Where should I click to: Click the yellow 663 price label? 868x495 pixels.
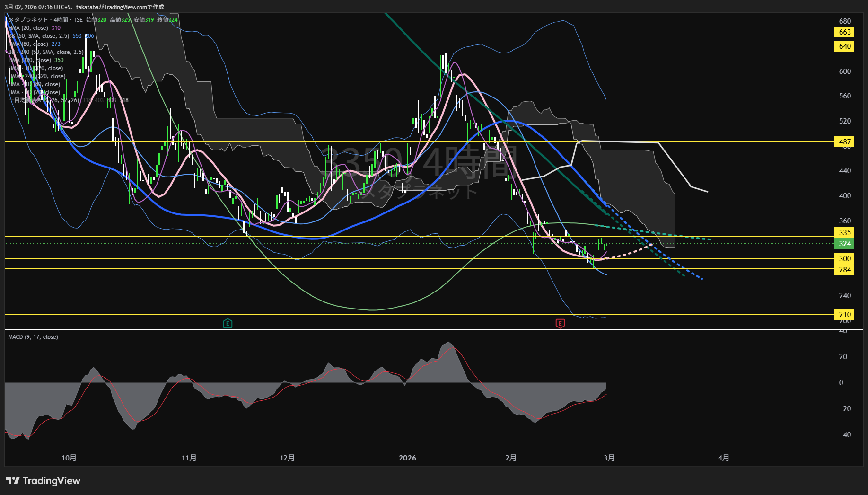[845, 32]
